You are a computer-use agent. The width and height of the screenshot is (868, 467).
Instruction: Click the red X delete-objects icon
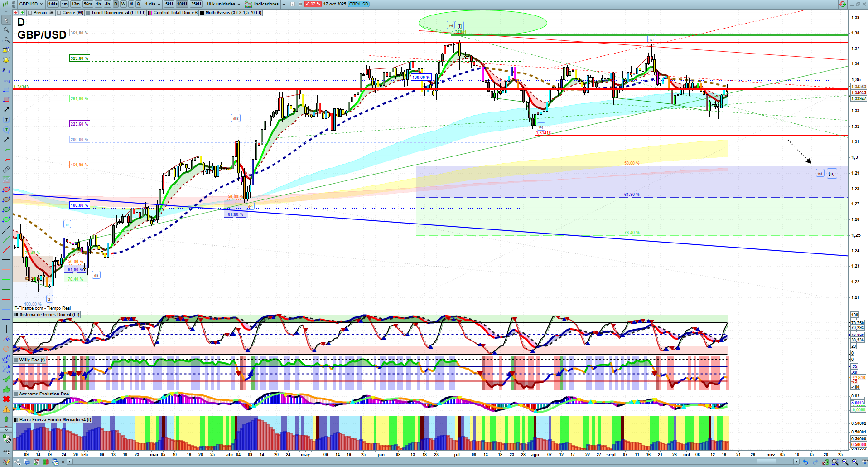point(6,399)
